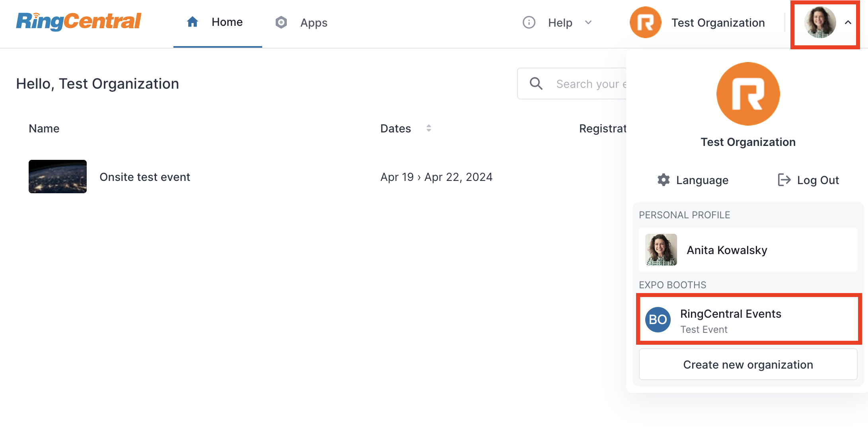Click Anita Kowalsky profile photo

(661, 250)
